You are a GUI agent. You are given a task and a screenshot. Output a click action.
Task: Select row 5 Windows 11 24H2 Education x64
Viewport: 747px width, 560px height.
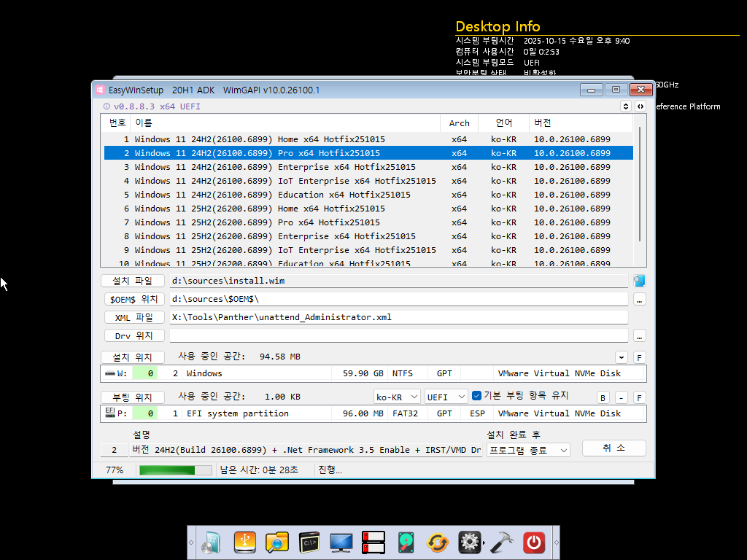click(368, 195)
